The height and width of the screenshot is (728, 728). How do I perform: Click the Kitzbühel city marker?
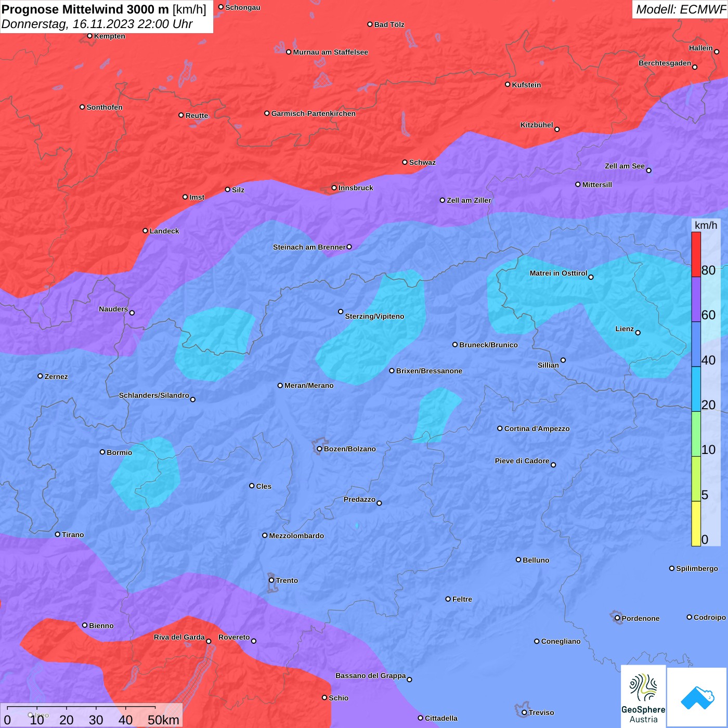pos(557,129)
